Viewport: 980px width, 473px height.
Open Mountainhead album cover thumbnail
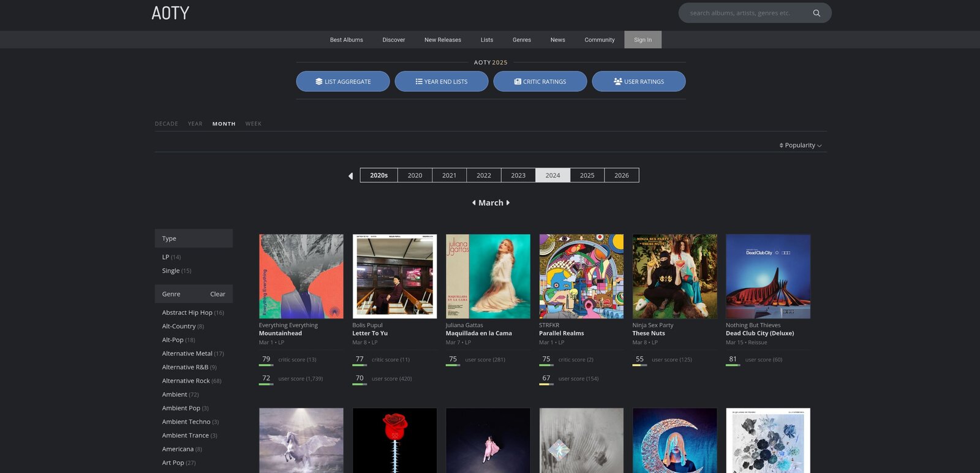tap(301, 276)
